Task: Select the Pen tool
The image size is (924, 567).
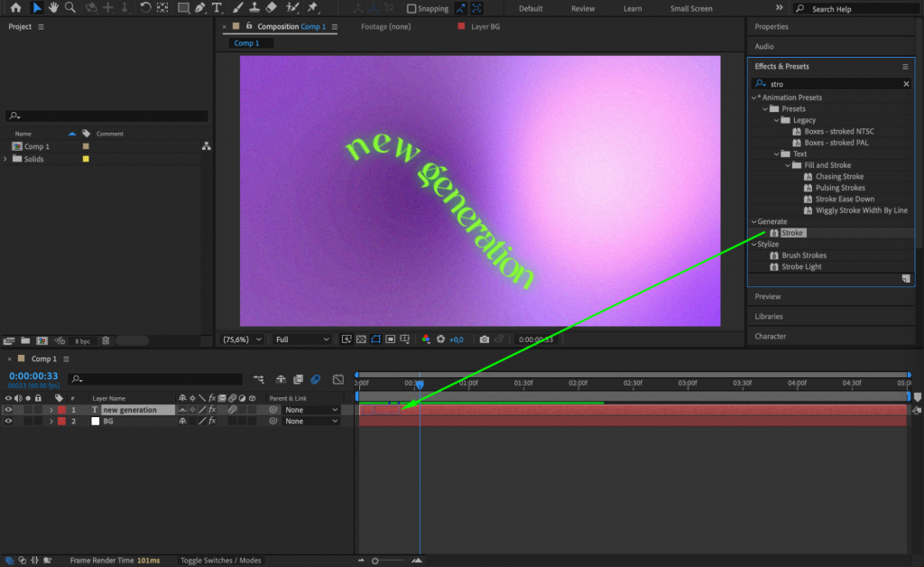Action: [200, 8]
